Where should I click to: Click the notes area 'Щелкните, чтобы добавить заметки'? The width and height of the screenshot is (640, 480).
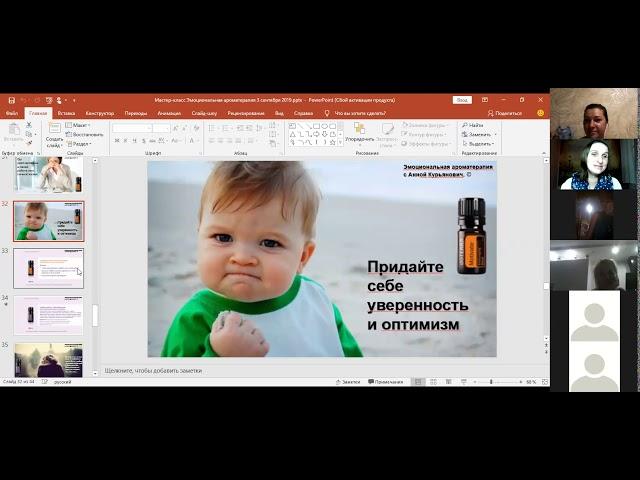153,371
